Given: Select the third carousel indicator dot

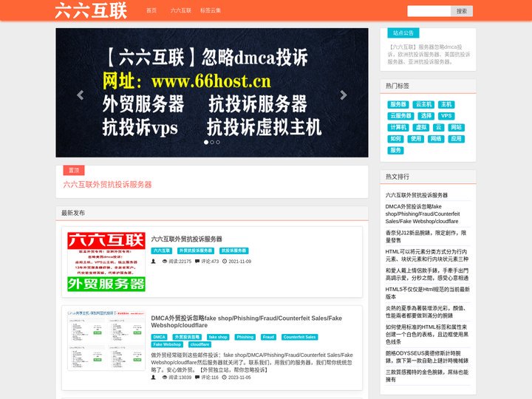Looking at the screenshot, I should click(x=218, y=142).
